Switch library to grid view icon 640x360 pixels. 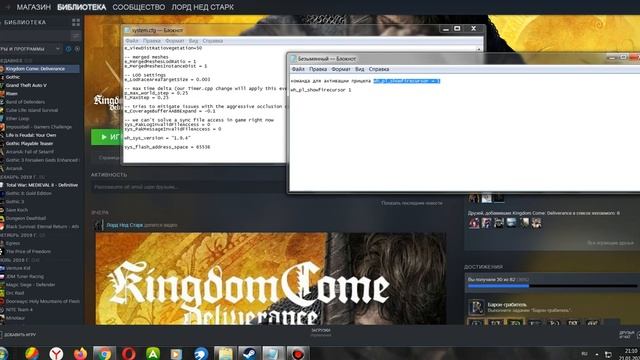pyautogui.click(x=76, y=22)
